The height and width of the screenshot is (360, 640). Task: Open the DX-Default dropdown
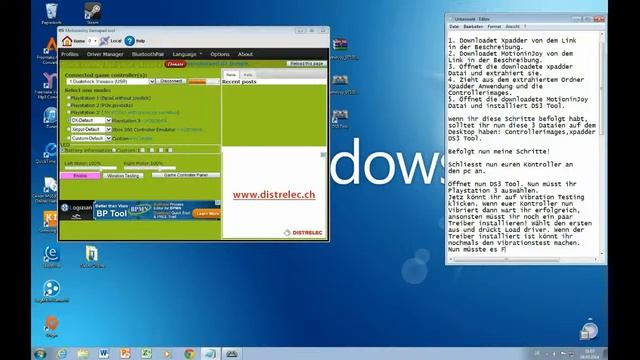(91, 120)
